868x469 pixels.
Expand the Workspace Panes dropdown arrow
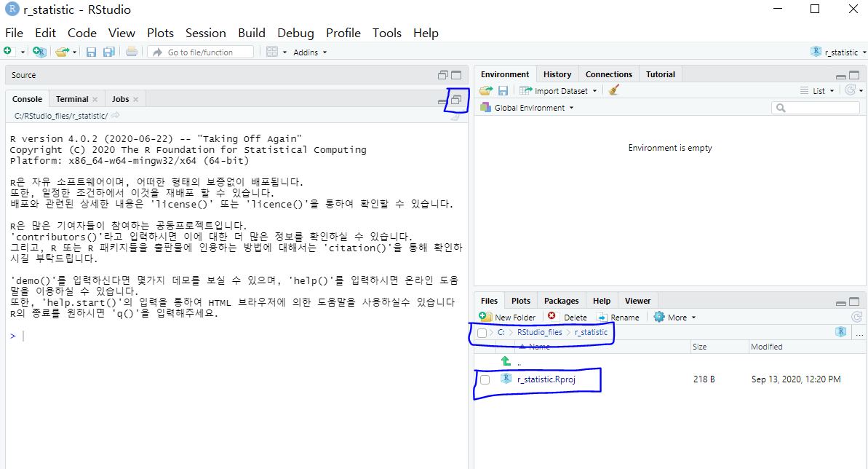[284, 52]
